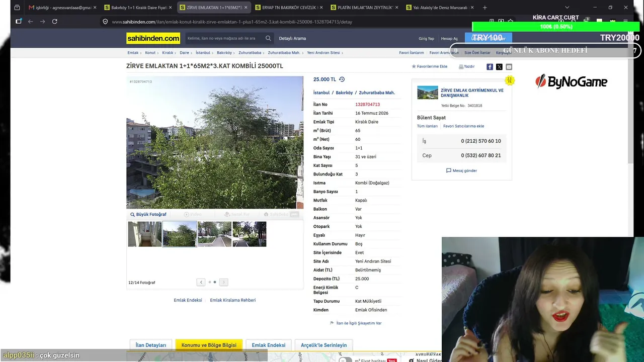Select the balcony photo thumbnail
This screenshot has width=644, height=362.
tap(145, 234)
